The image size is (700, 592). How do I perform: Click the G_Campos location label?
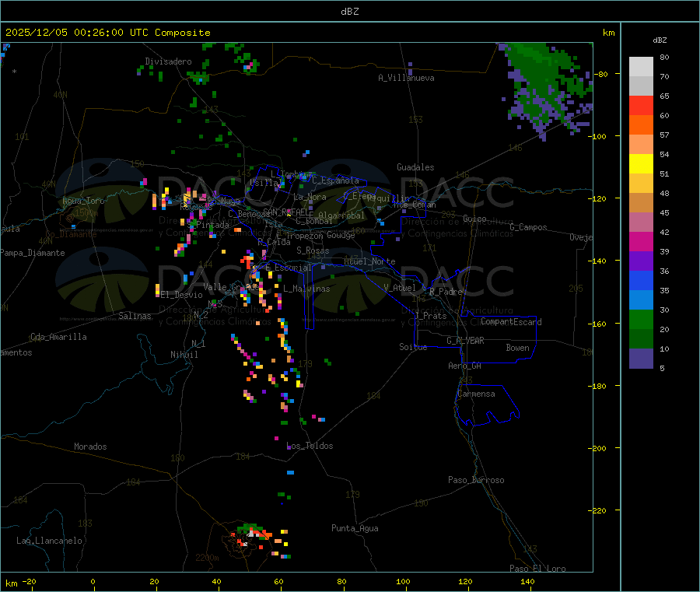(528, 227)
